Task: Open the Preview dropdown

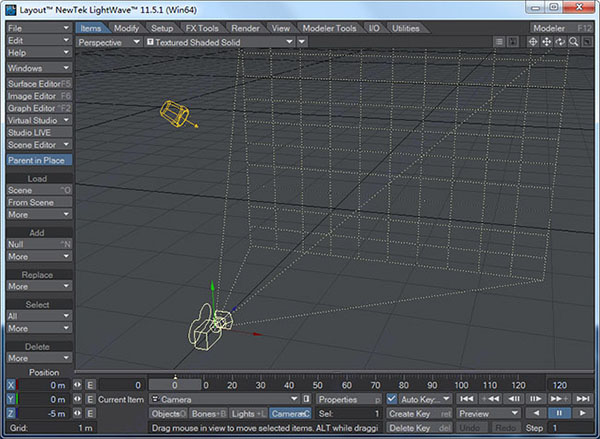Action: tap(489, 413)
